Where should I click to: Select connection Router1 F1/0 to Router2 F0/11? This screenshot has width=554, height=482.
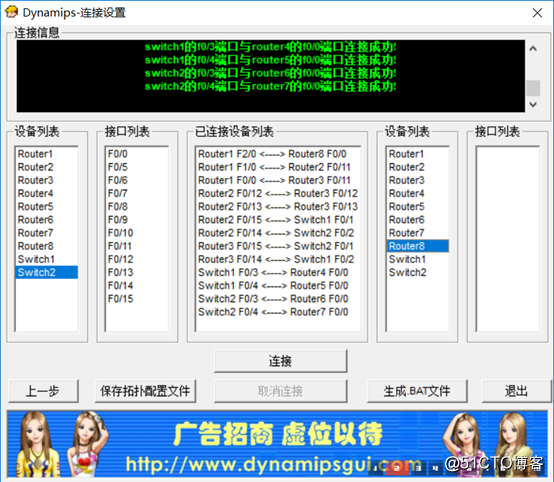[x=278, y=167]
